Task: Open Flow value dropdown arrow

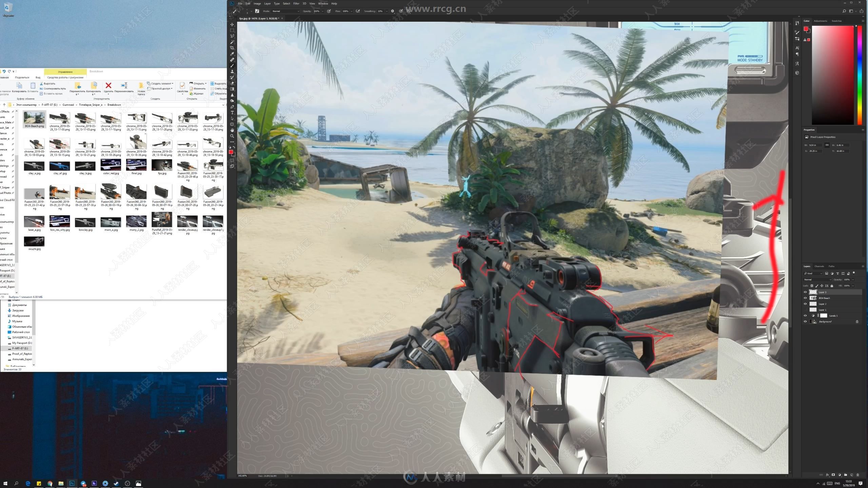Action: [352, 11]
